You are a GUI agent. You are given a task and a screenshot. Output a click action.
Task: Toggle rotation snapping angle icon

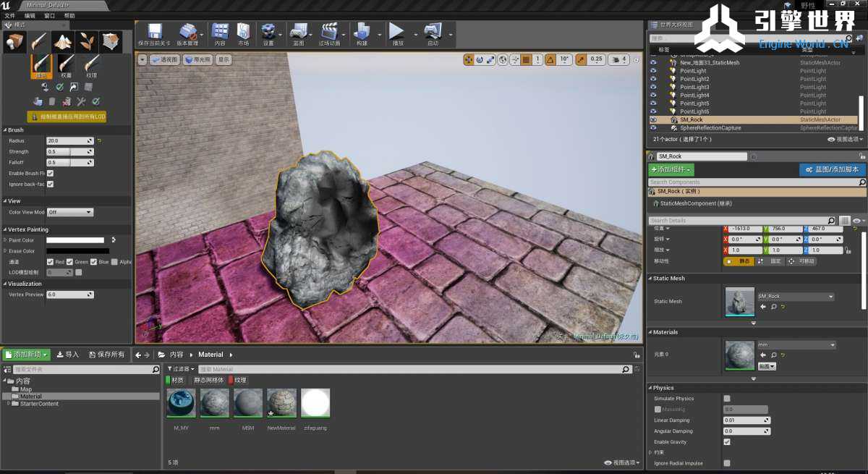[x=550, y=59]
